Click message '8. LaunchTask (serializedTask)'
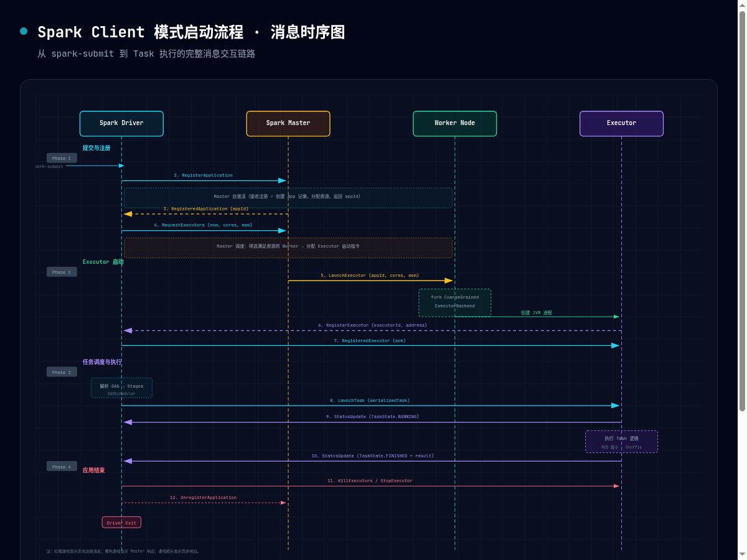This screenshot has width=747, height=560. [370, 400]
